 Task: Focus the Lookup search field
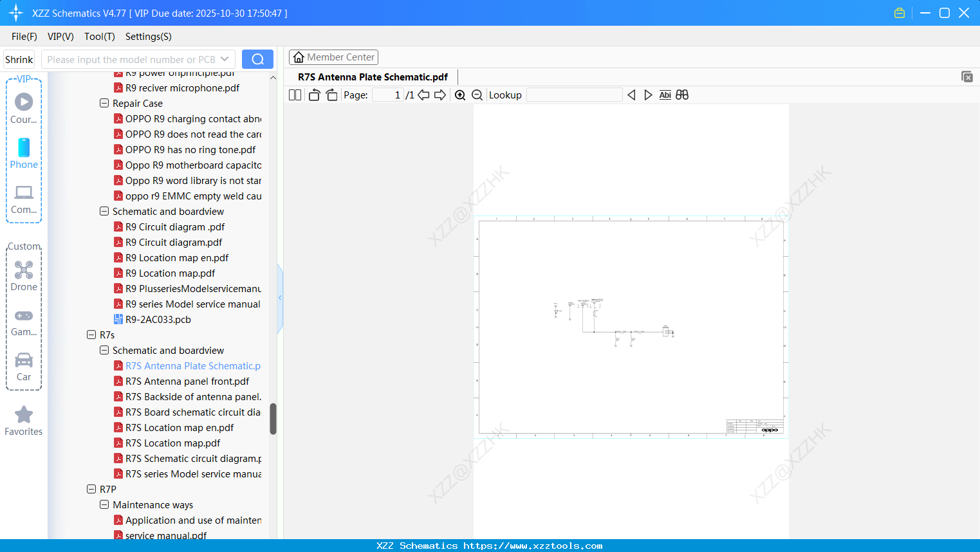click(x=574, y=95)
